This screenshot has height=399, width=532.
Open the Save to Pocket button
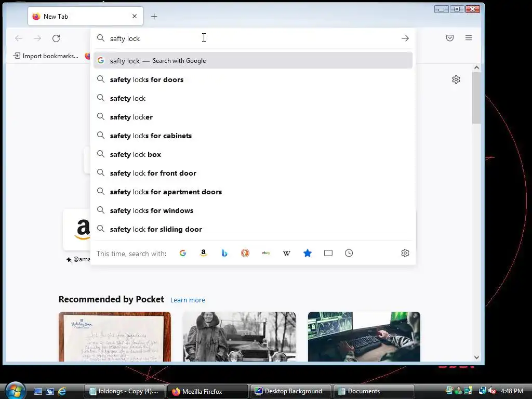coord(450,38)
